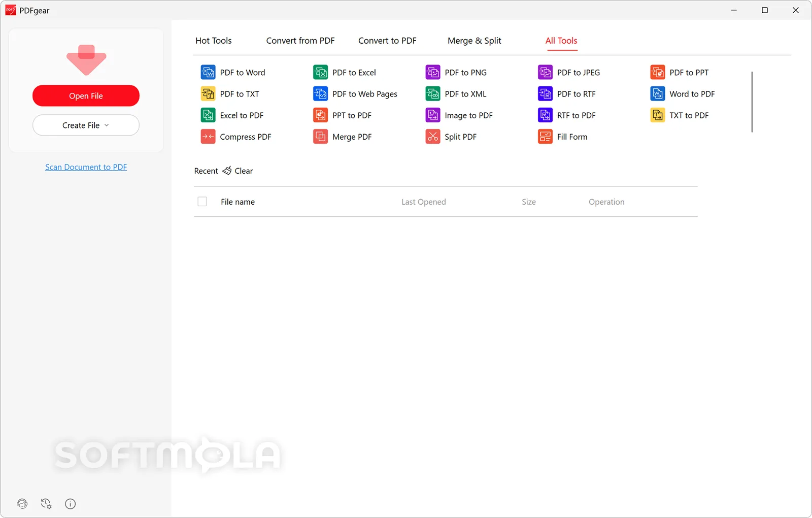
Task: Tick the select-all checkbox beside File name
Action: tap(202, 202)
